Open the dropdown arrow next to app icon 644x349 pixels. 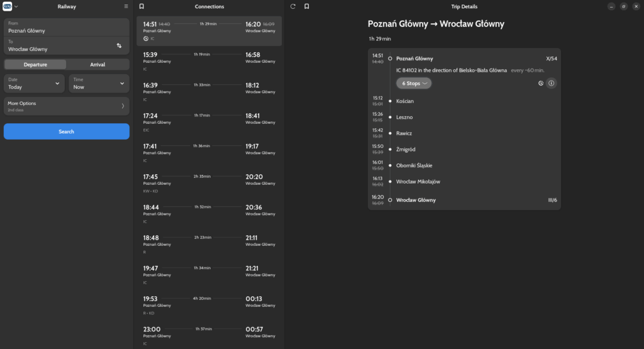(x=16, y=6)
